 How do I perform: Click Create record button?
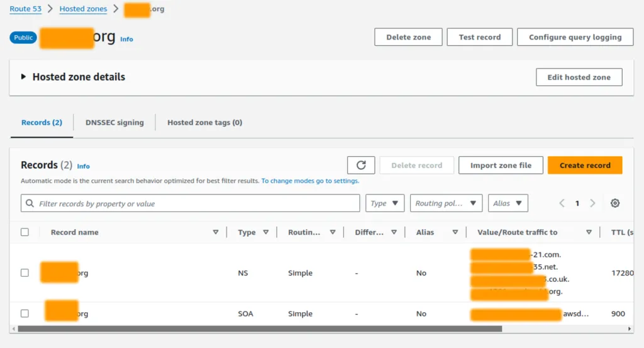(585, 165)
